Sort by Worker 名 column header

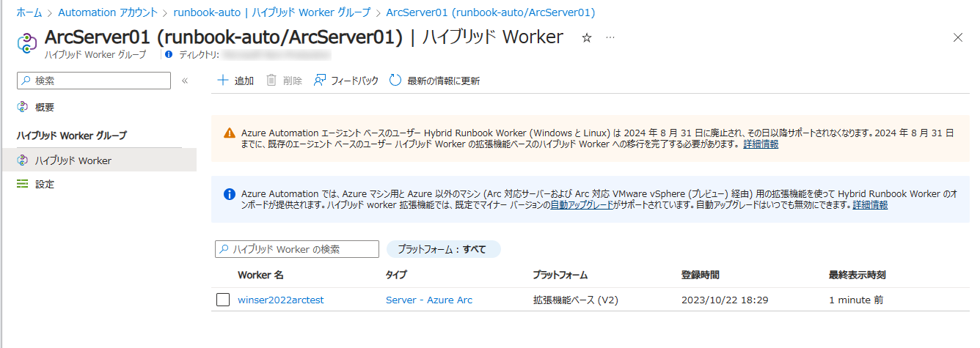(x=260, y=275)
